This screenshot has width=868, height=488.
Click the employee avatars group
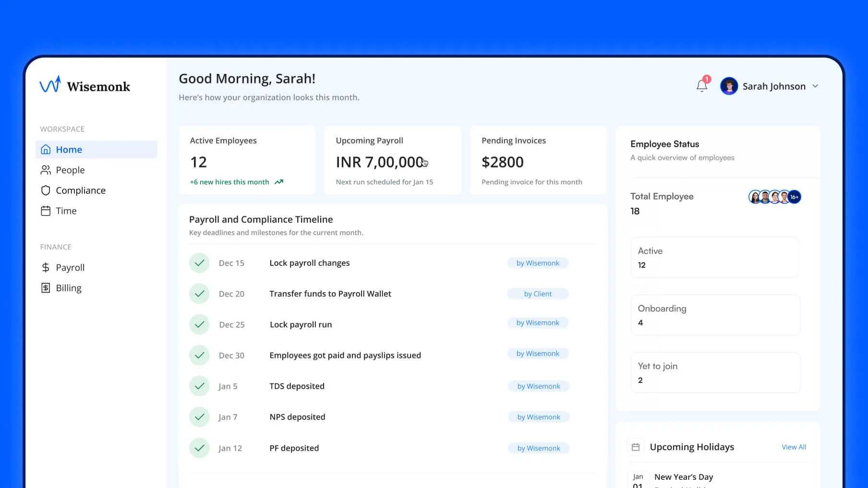click(x=774, y=197)
